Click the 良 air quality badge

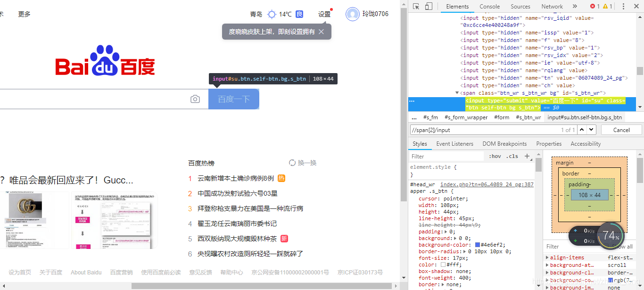coord(299,14)
